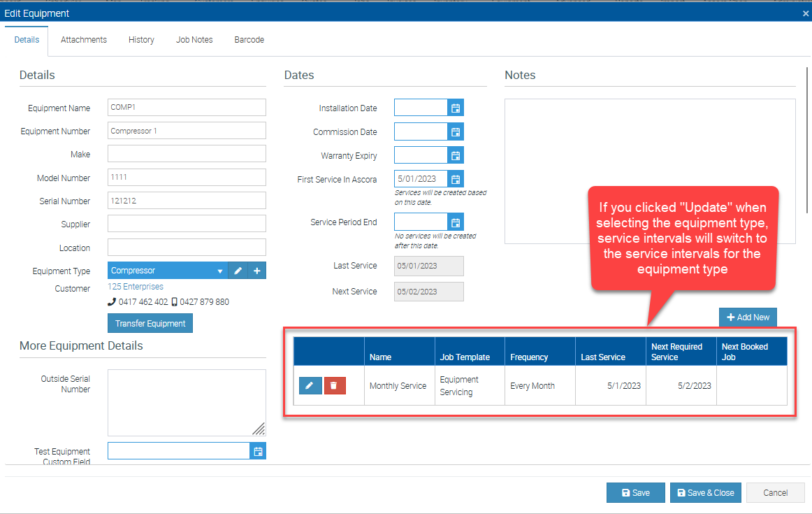Click into the Model Number field
Screen dimensions: 812x514
pyautogui.click(x=187, y=177)
